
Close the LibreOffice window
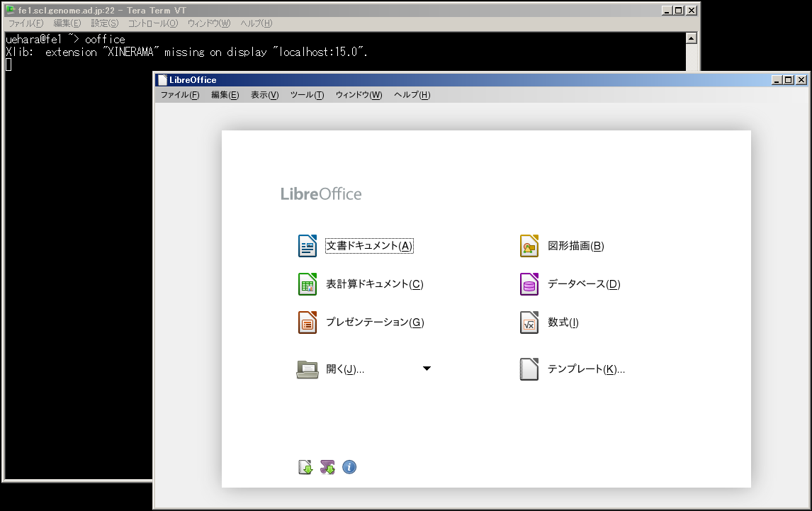pyautogui.click(x=801, y=80)
